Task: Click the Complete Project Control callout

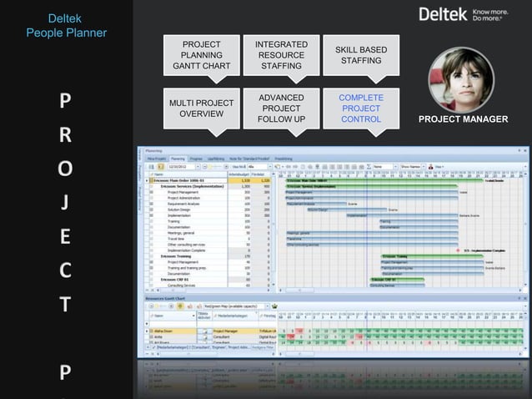Action: [x=361, y=109]
